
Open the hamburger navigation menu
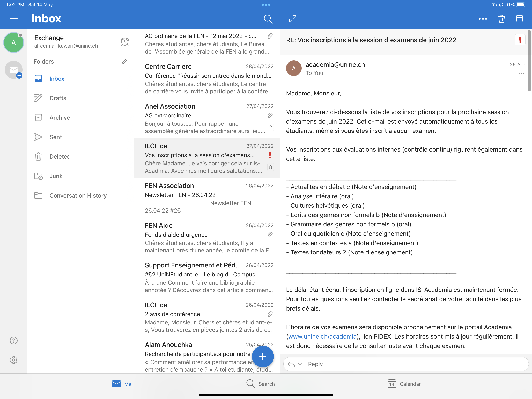pyautogui.click(x=14, y=19)
